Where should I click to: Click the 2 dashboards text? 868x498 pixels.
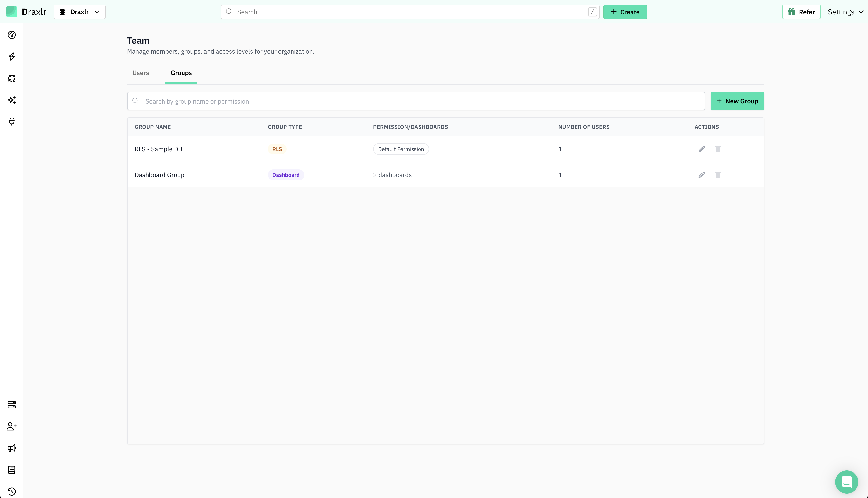click(392, 175)
